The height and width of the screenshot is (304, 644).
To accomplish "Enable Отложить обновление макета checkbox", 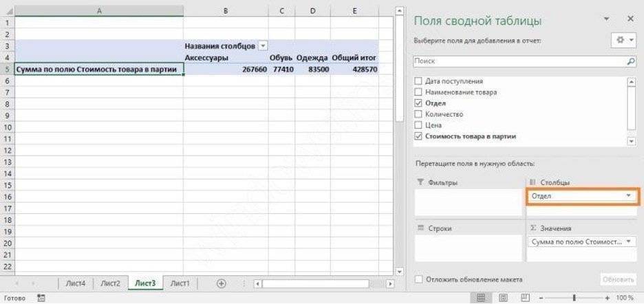I will click(x=418, y=279).
